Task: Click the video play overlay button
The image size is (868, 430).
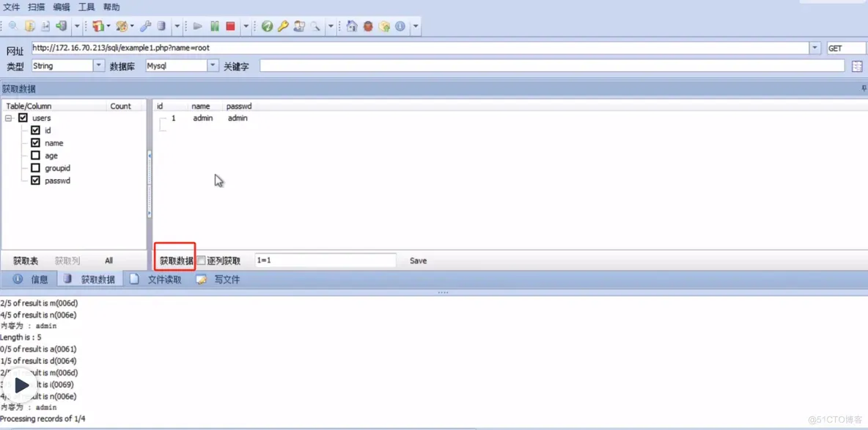Action: pos(21,385)
